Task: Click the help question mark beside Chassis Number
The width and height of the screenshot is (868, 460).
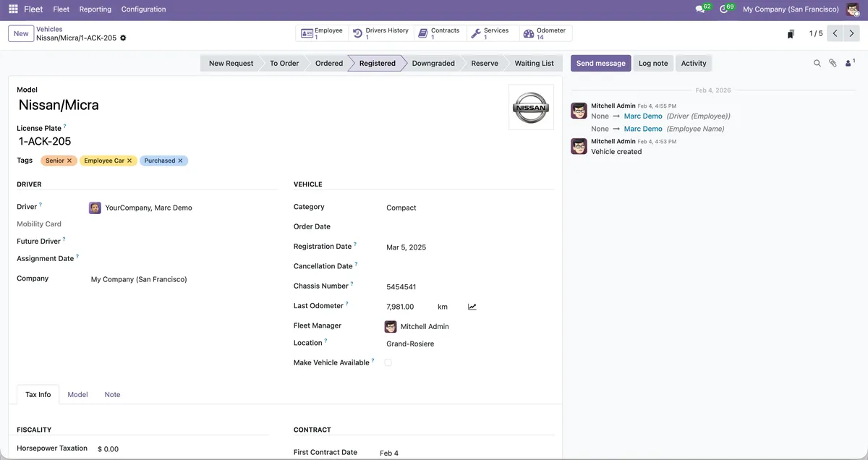Action: pyautogui.click(x=352, y=284)
